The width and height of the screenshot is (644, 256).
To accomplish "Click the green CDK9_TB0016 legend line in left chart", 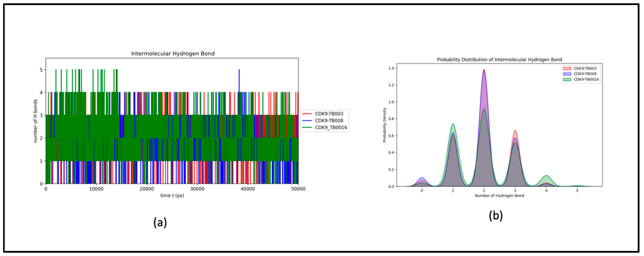I will click(307, 127).
